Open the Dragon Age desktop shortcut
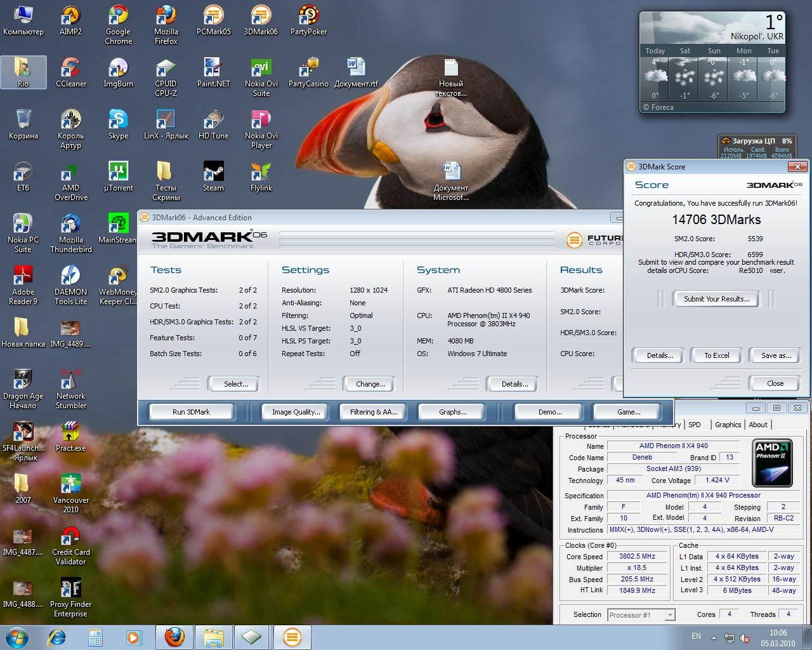Viewport: 812px width, 650px height. point(23,389)
